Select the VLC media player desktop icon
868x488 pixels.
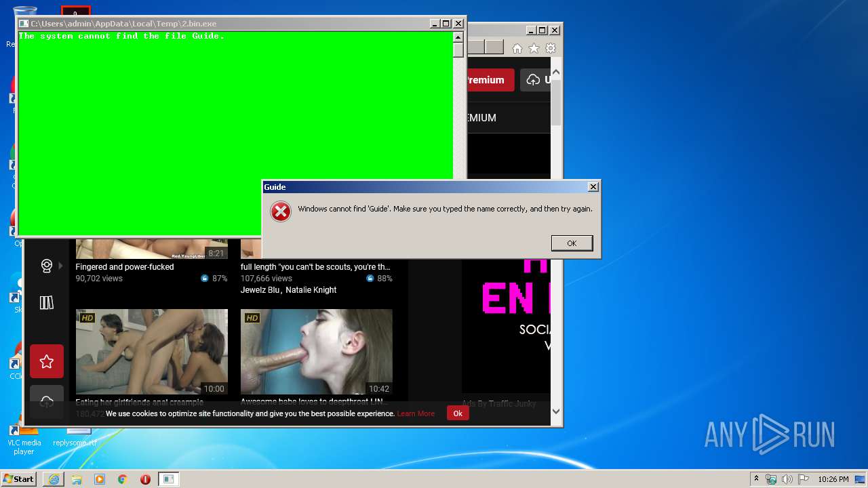tap(24, 438)
